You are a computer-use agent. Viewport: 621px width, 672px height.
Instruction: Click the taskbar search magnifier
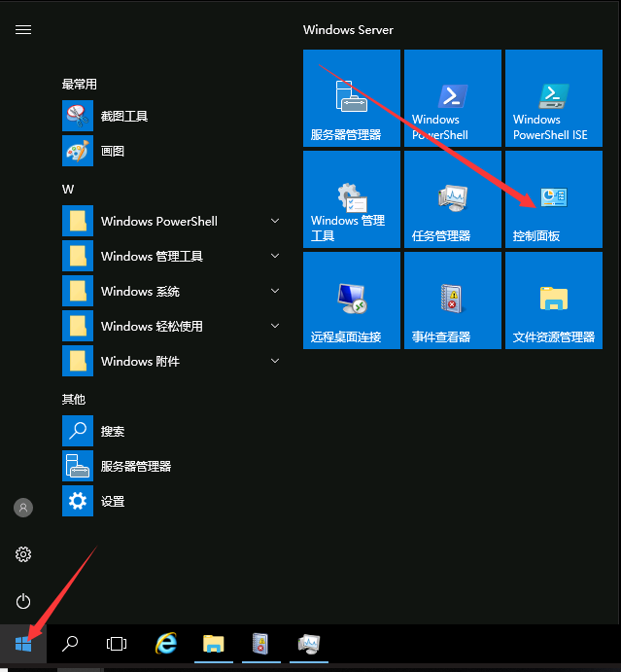coord(70,644)
